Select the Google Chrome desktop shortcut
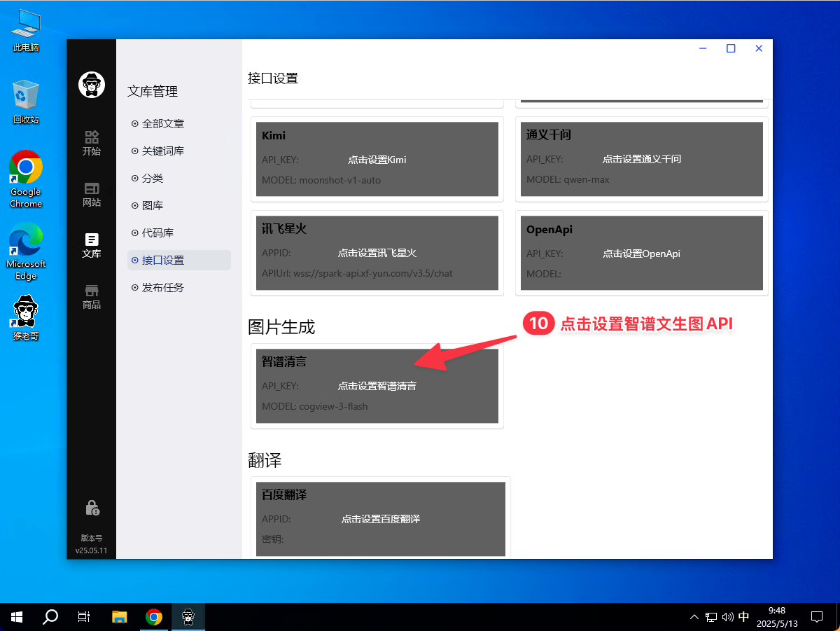840x631 pixels. 26,179
